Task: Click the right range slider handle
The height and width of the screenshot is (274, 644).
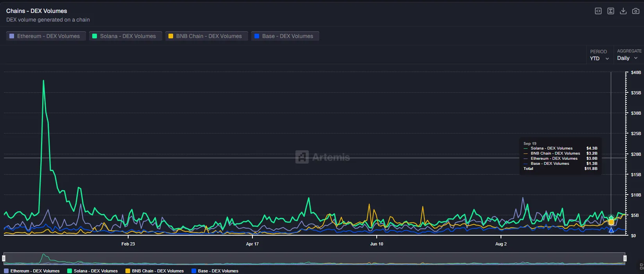Action: (x=625, y=258)
